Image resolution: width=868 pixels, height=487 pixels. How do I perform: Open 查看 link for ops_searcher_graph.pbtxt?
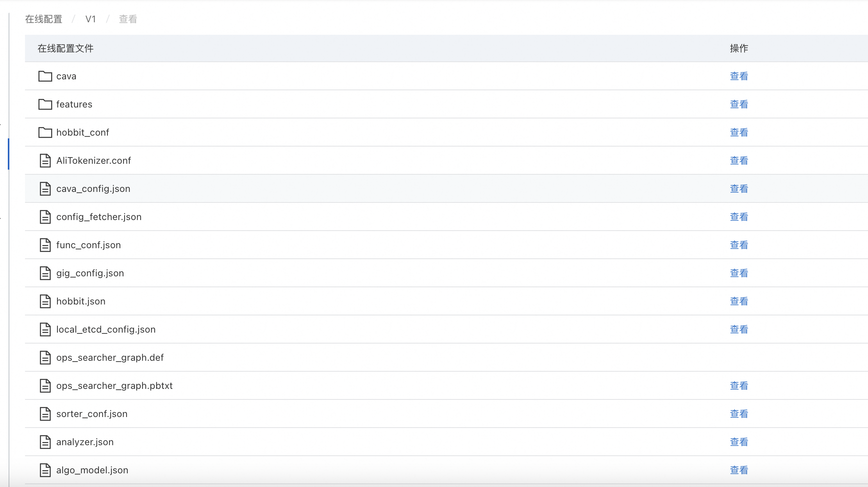(739, 386)
